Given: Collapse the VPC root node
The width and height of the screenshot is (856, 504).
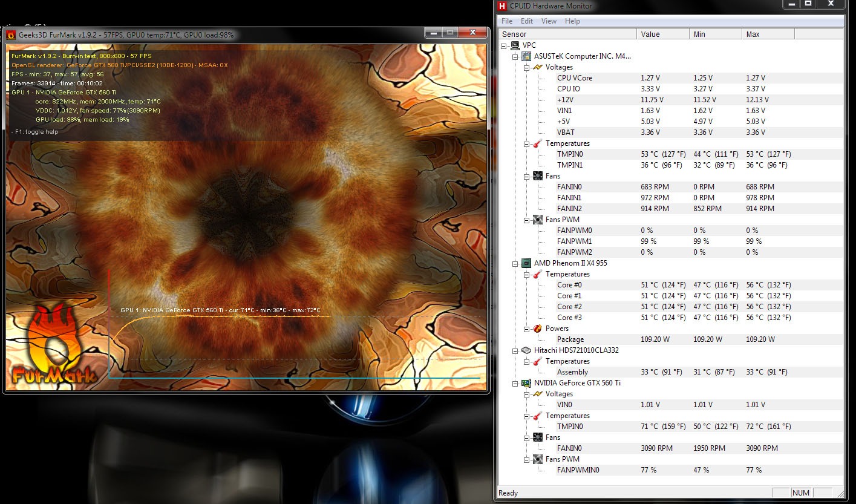Looking at the screenshot, I should pyautogui.click(x=505, y=45).
